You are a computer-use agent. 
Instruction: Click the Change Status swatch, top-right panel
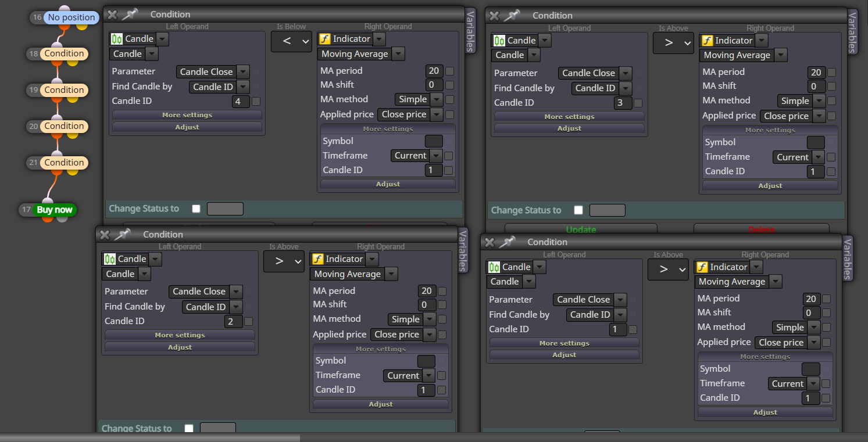608,210
